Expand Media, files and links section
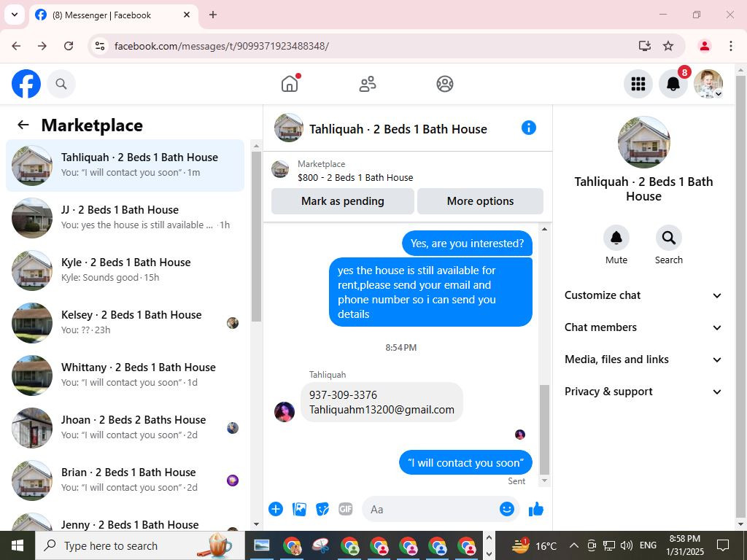This screenshot has width=747, height=560. click(x=643, y=359)
